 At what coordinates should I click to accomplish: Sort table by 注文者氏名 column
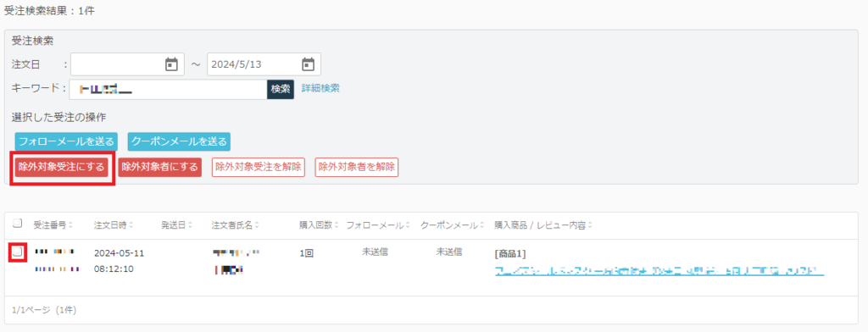[x=236, y=225]
